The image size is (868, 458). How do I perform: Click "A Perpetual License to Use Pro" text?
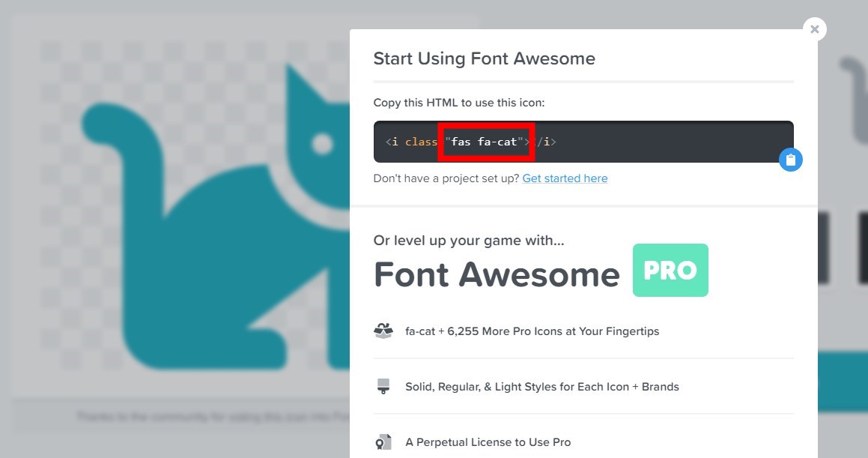point(488,442)
